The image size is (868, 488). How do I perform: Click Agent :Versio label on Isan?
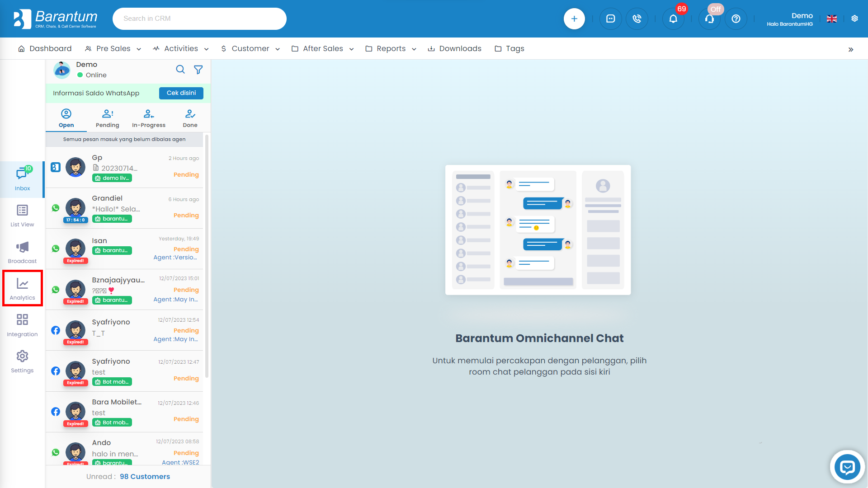[175, 258]
